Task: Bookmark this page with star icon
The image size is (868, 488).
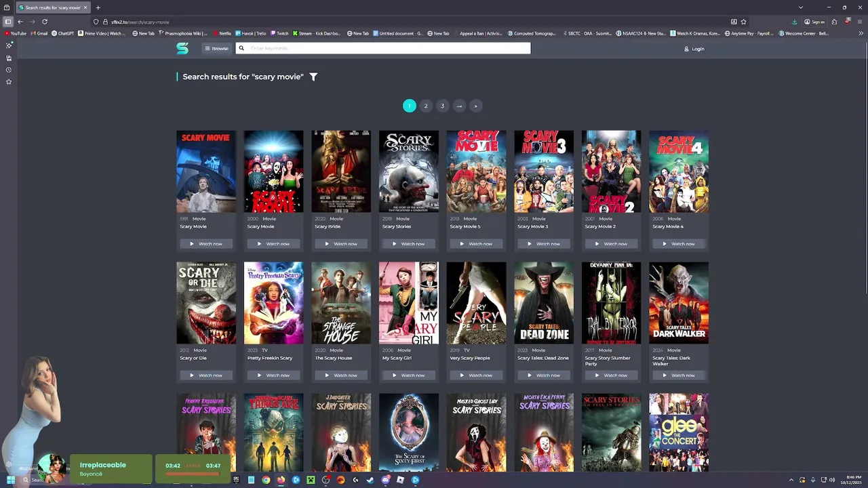Action: point(743,22)
